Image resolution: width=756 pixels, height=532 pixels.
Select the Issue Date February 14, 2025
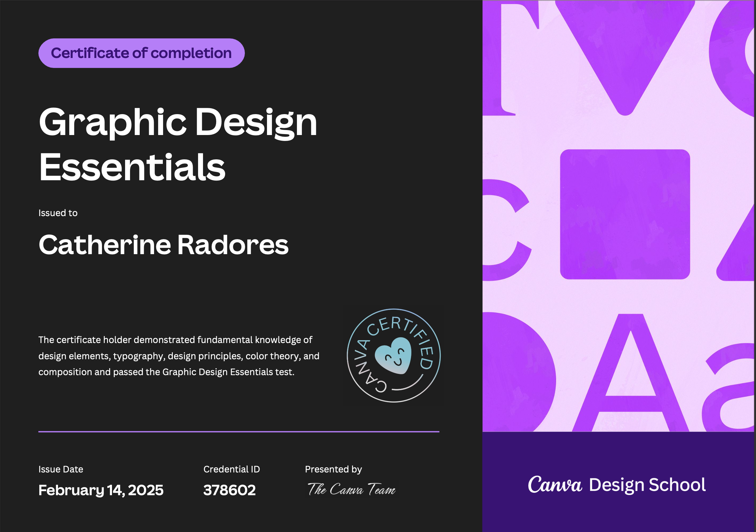point(100,490)
